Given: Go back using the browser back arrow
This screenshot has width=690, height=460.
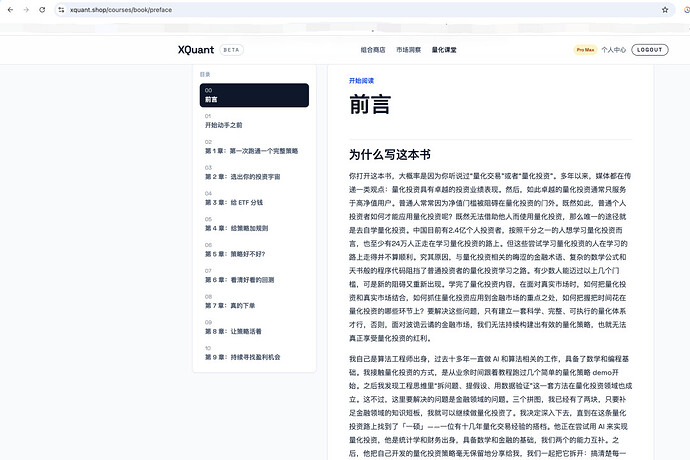Looking at the screenshot, I should click(11, 10).
